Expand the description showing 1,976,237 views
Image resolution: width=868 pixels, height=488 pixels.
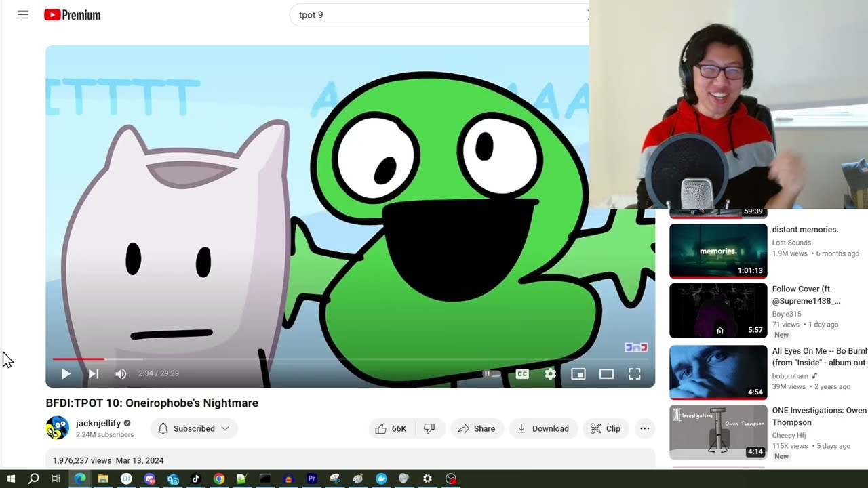point(350,460)
